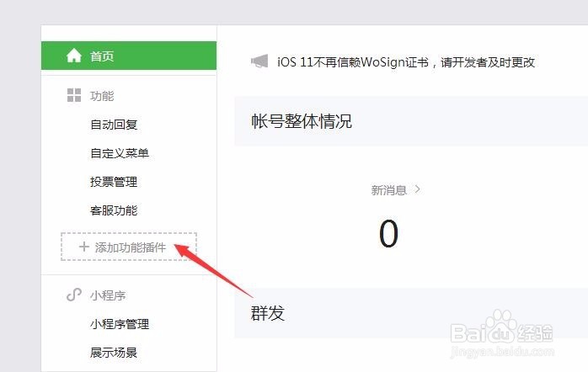Click the plus icon in 添加功能插件
The width and height of the screenshot is (588, 372).
point(84,247)
